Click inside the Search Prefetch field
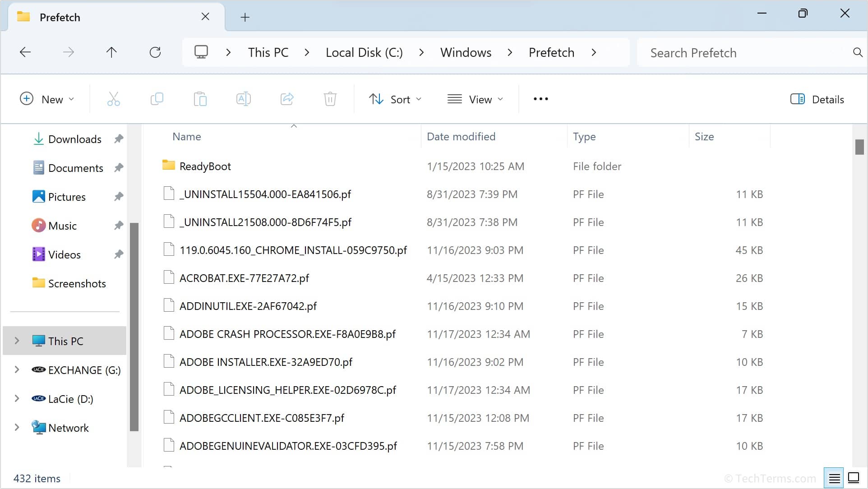 click(x=722, y=52)
